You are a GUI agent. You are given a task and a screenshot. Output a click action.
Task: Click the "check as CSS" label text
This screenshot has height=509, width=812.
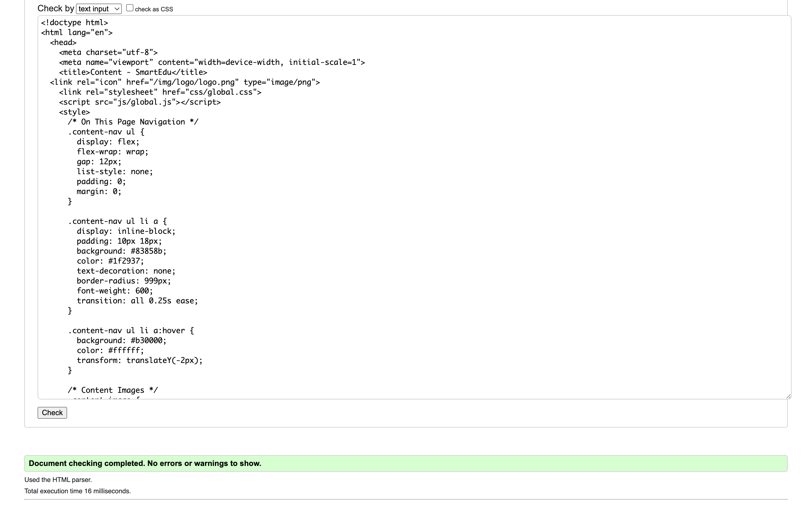click(x=154, y=9)
